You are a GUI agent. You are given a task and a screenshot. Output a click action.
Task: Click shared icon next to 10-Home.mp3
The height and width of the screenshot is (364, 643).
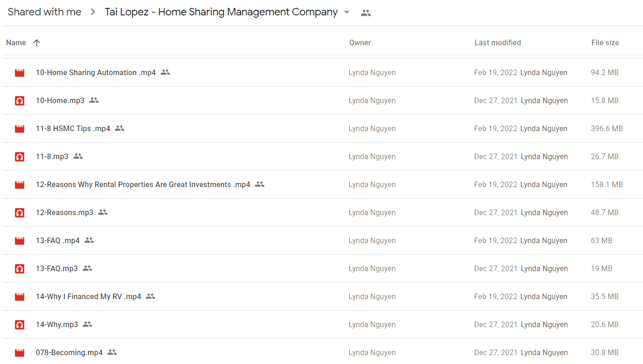(94, 100)
